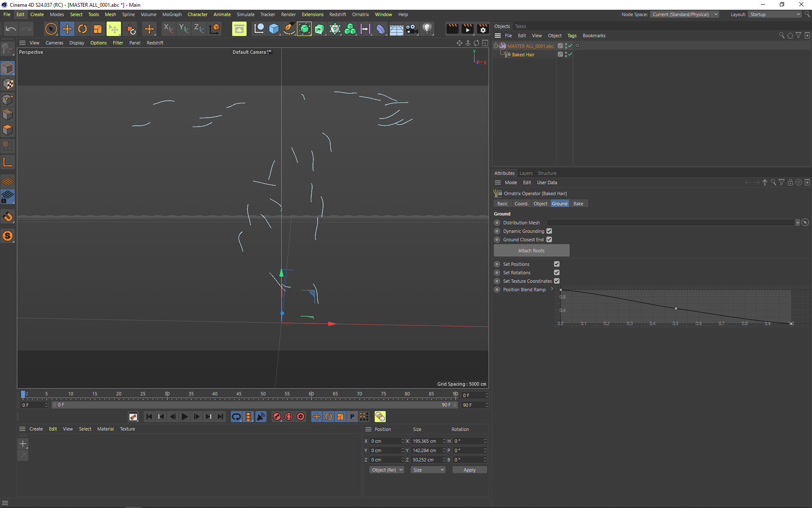Switch to the Bake tab

click(x=578, y=204)
